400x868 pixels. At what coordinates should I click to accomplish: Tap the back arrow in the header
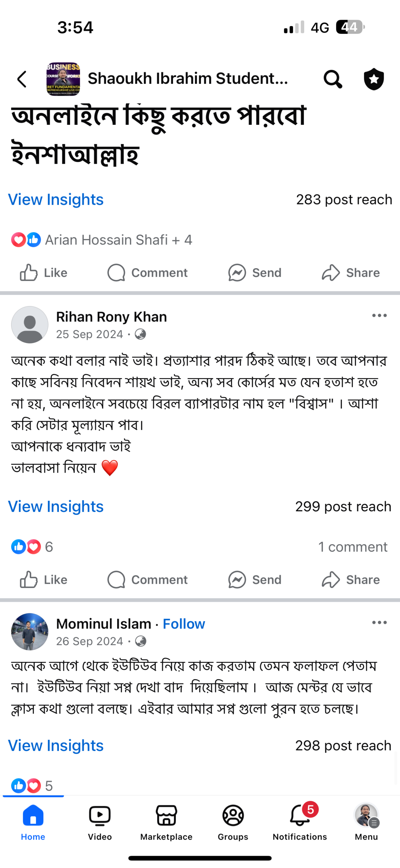click(x=22, y=79)
